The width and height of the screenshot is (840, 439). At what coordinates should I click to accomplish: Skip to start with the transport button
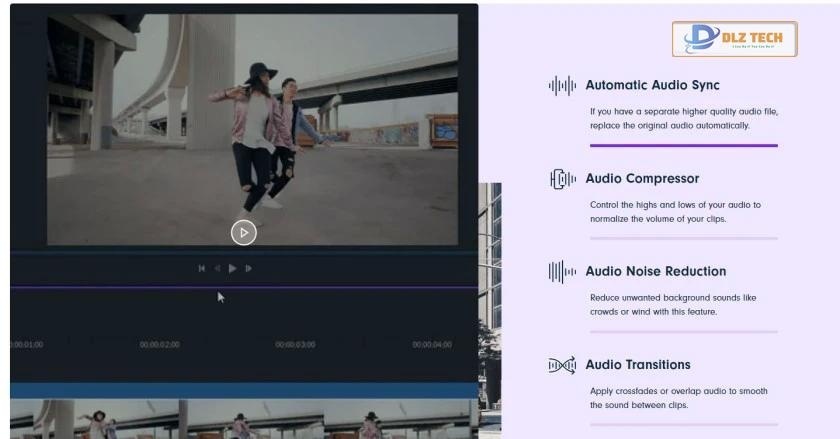[x=202, y=268]
